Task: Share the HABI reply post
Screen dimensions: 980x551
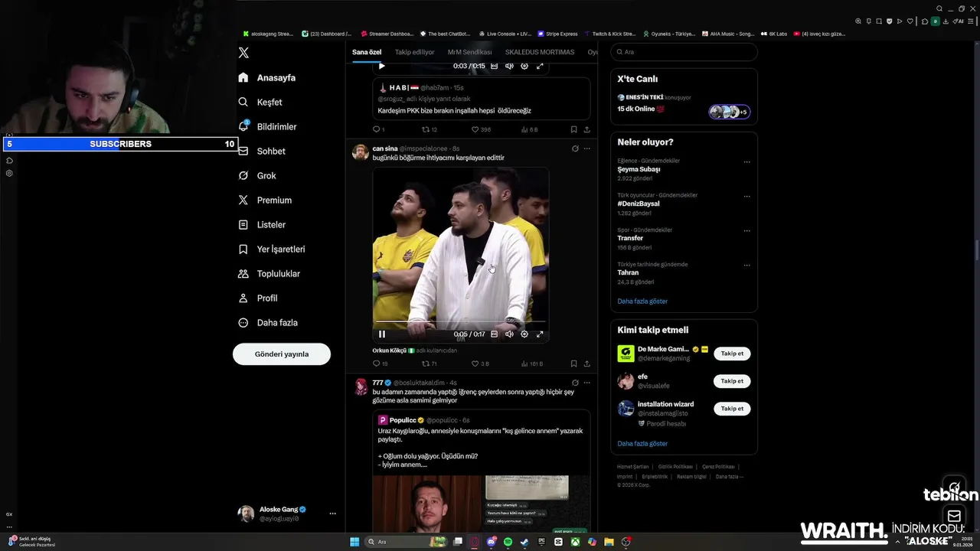Action: (587, 129)
